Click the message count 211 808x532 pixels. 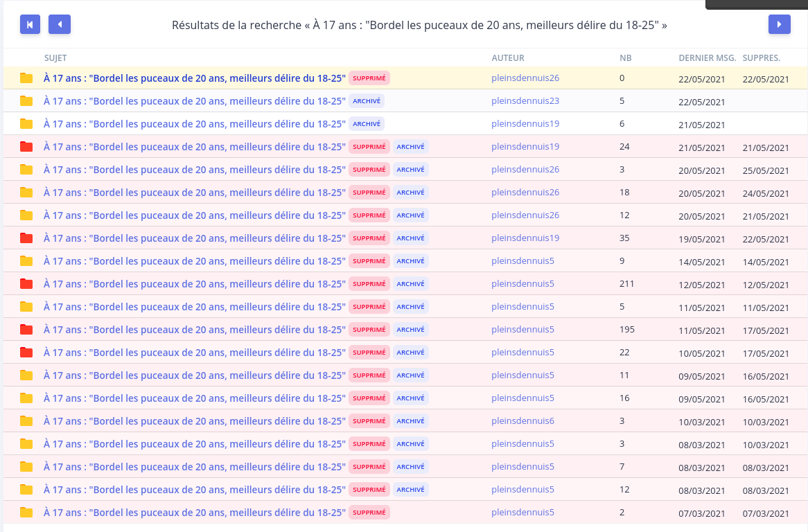(x=626, y=284)
